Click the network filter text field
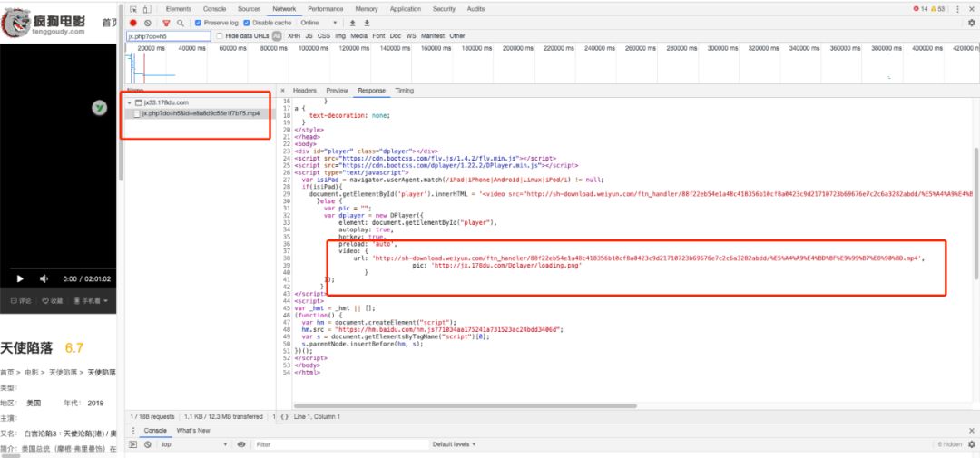This screenshot has height=458, width=980. (167, 36)
